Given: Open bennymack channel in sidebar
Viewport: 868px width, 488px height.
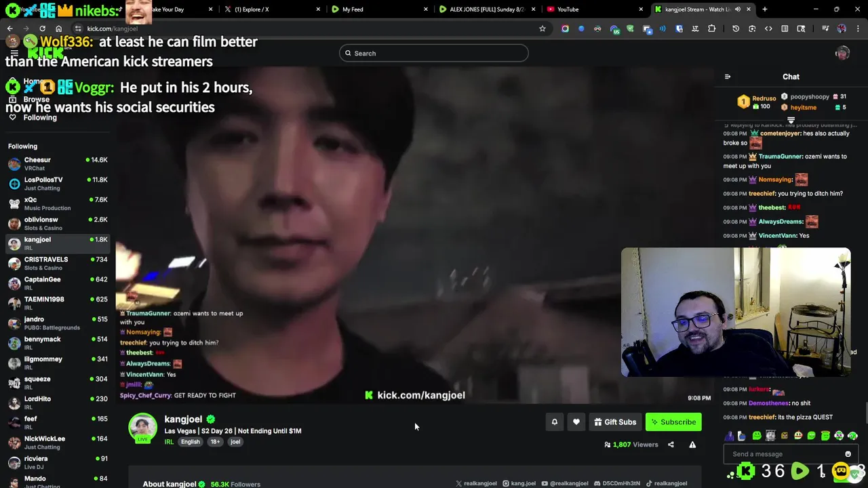Looking at the screenshot, I should coord(58,343).
